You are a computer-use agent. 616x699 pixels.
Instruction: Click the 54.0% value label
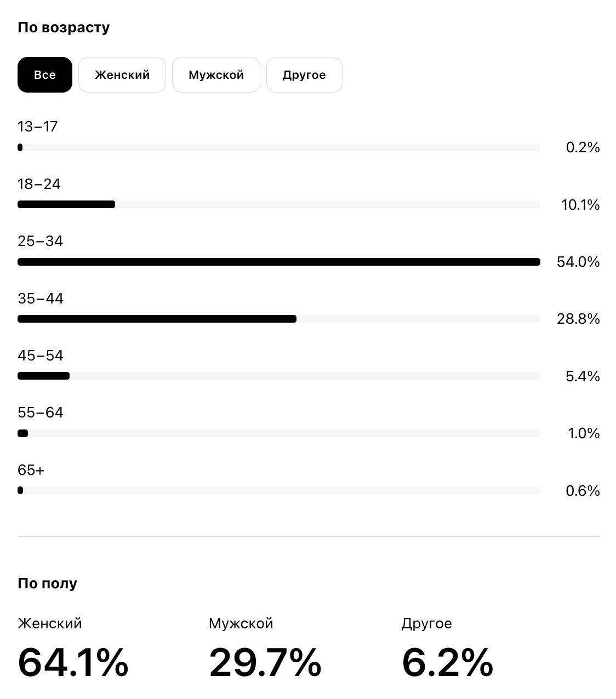[x=578, y=262]
